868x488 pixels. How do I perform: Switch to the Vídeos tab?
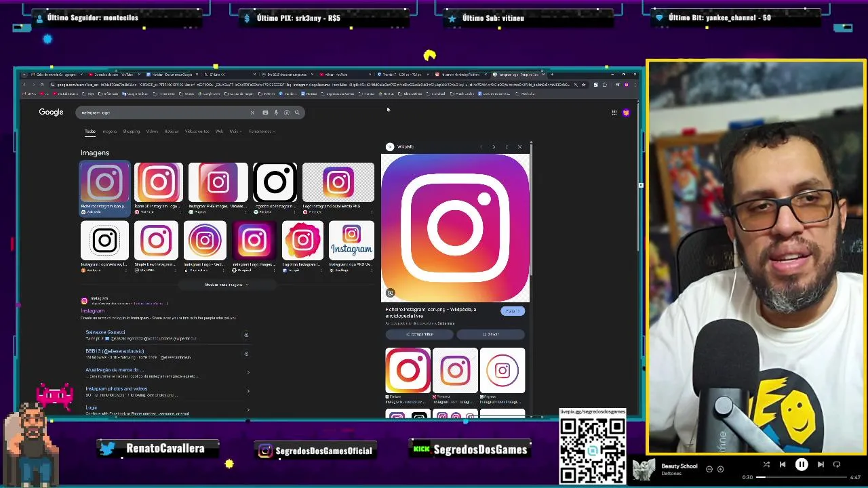point(152,131)
